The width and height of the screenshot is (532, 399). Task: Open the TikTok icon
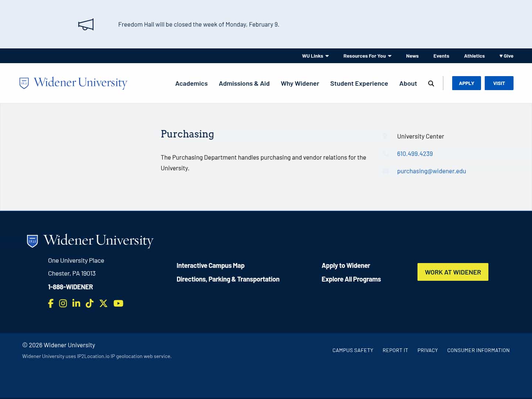pos(89,303)
